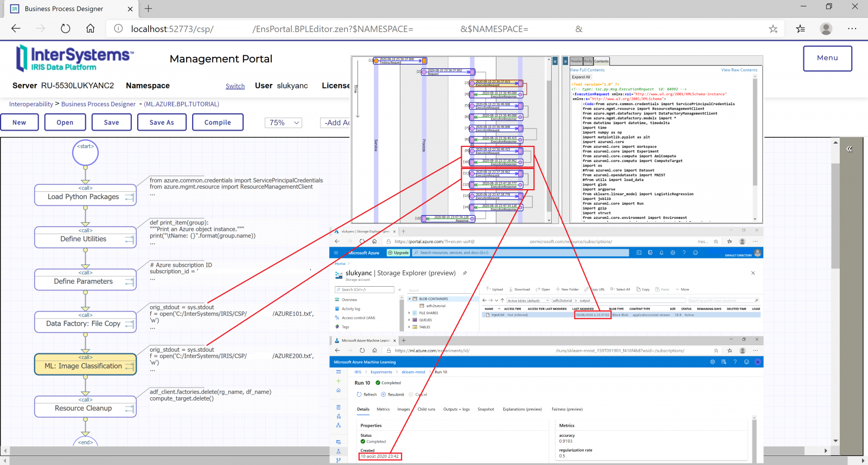The width and height of the screenshot is (868, 465).
Task: Click Open to load a business process
Action: [65, 122]
